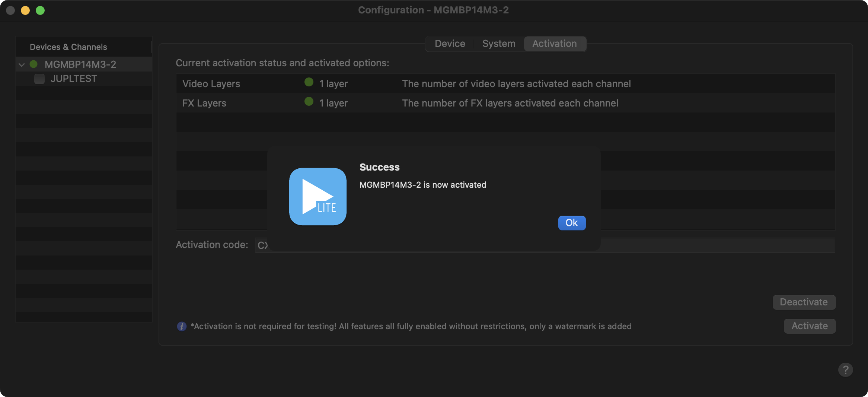Collapse the MGMBP14M3-2 device tree
This screenshot has height=397, width=868.
tap(22, 65)
